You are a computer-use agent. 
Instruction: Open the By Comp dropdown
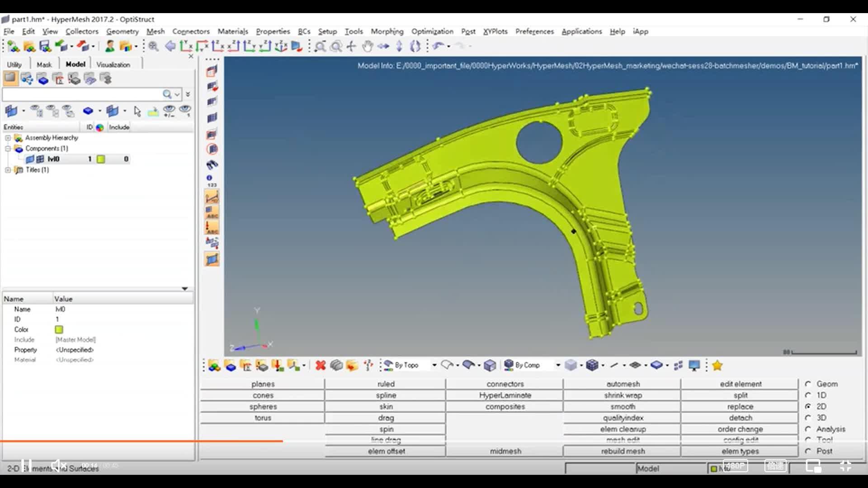558,365
